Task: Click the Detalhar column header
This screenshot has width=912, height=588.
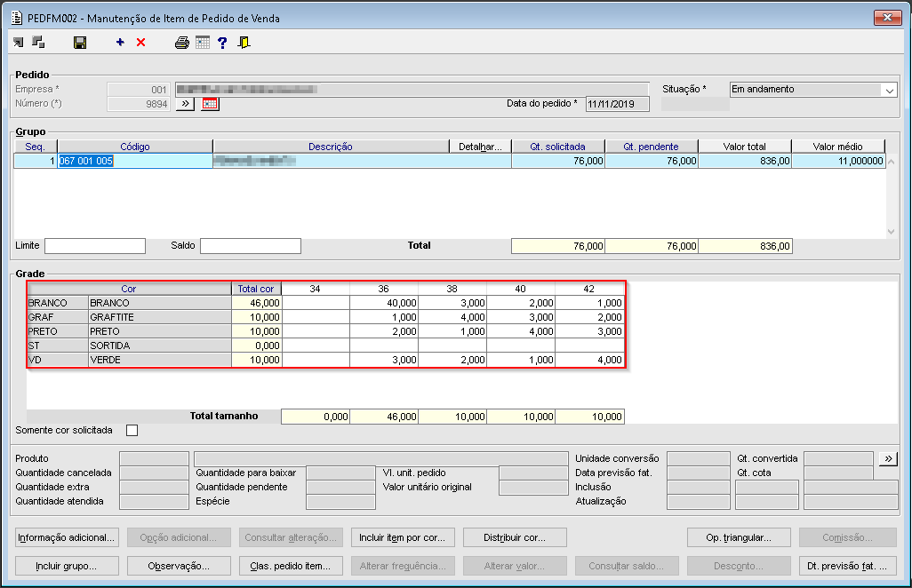Action: (x=480, y=147)
